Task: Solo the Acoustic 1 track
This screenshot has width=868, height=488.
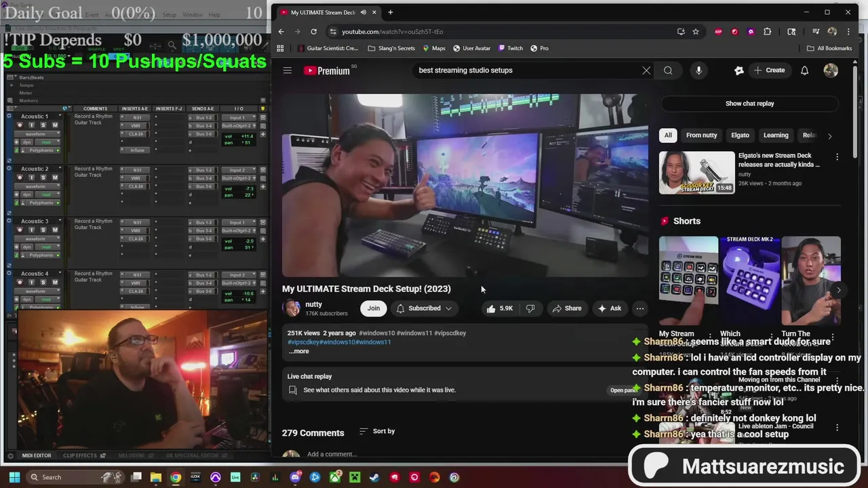Action: click(x=43, y=125)
